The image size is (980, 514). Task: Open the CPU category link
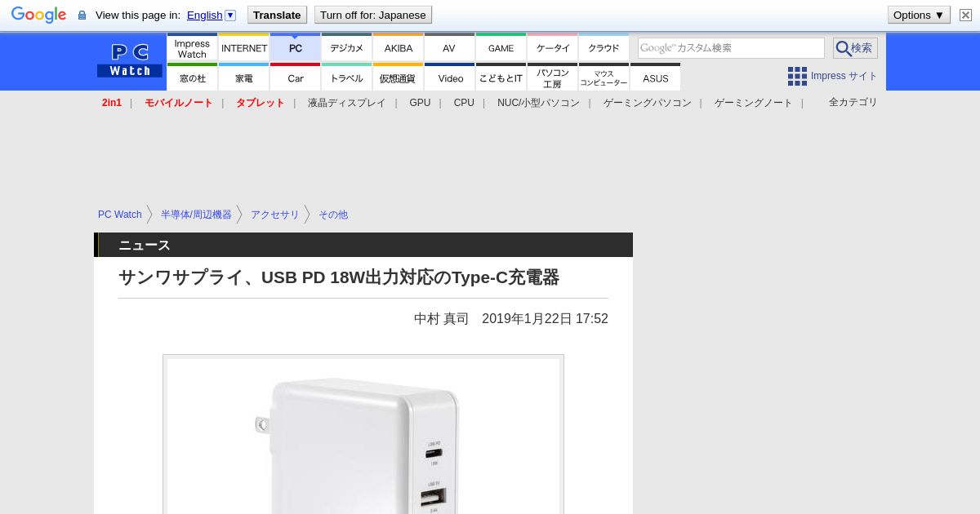tap(464, 103)
